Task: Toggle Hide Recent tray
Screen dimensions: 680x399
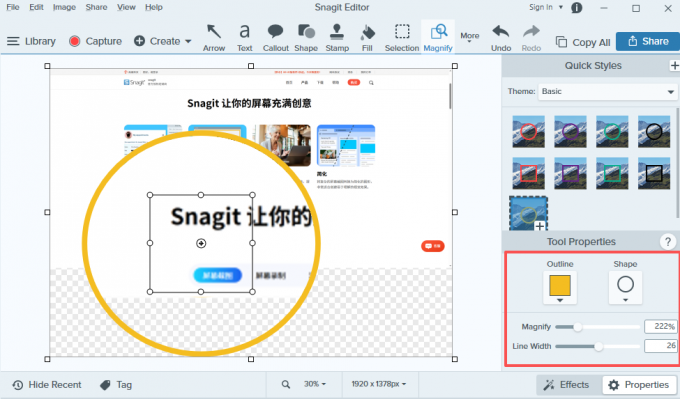Action: (x=46, y=385)
